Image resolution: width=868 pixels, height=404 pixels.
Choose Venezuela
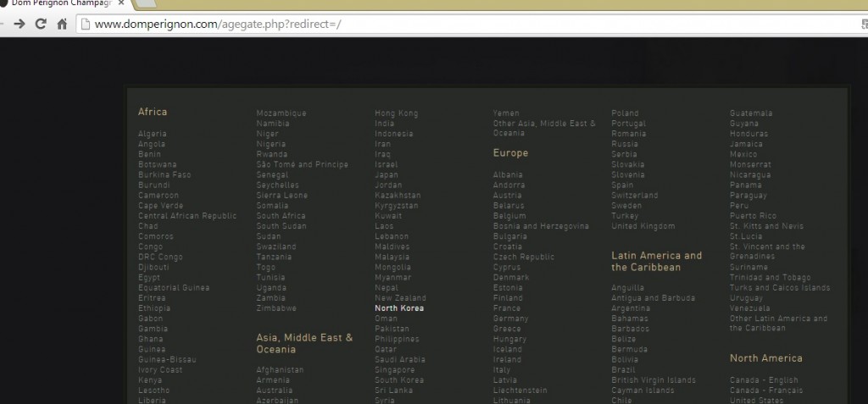pos(750,308)
